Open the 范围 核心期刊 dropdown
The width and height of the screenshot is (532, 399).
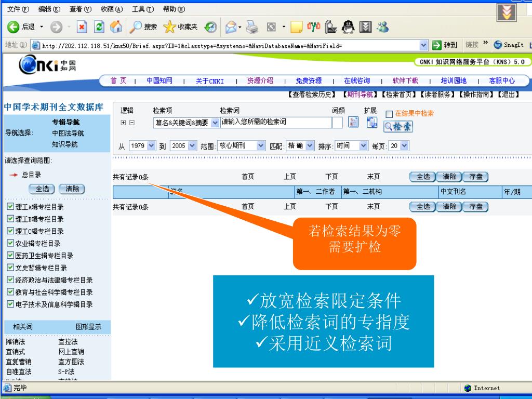[241, 145]
